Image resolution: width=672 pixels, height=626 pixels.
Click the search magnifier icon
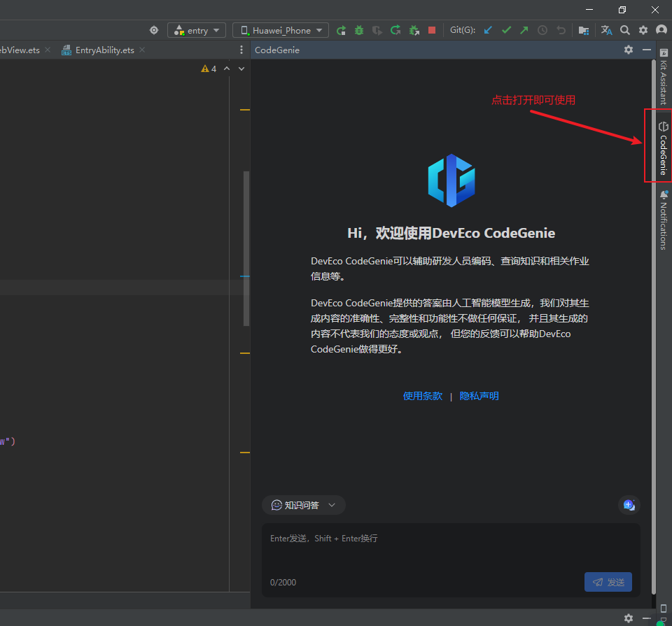[x=625, y=30]
